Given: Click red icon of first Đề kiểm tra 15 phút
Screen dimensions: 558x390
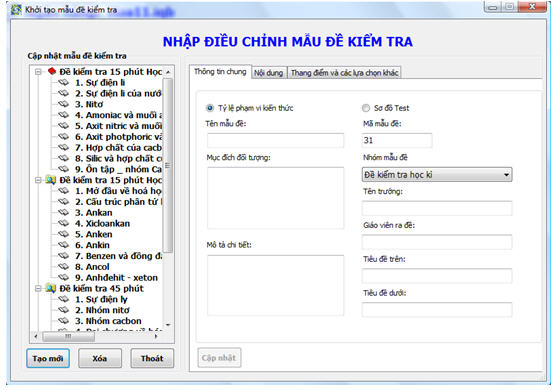Looking at the screenshot, I should pyautogui.click(x=52, y=71).
